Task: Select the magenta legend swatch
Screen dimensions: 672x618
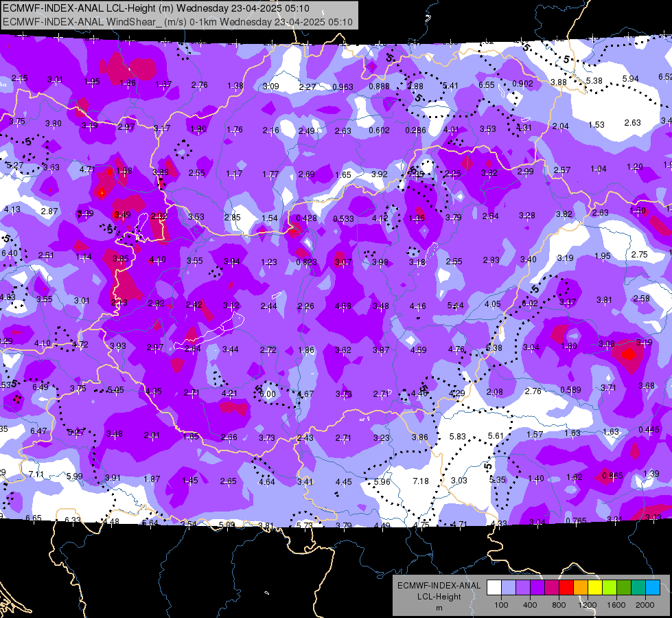Action: pyautogui.click(x=552, y=588)
